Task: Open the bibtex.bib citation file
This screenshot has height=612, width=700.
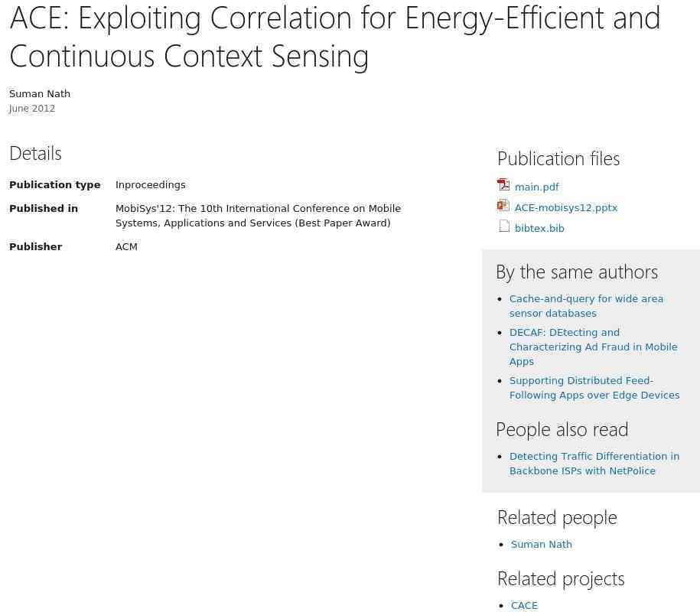Action: pyautogui.click(x=539, y=229)
